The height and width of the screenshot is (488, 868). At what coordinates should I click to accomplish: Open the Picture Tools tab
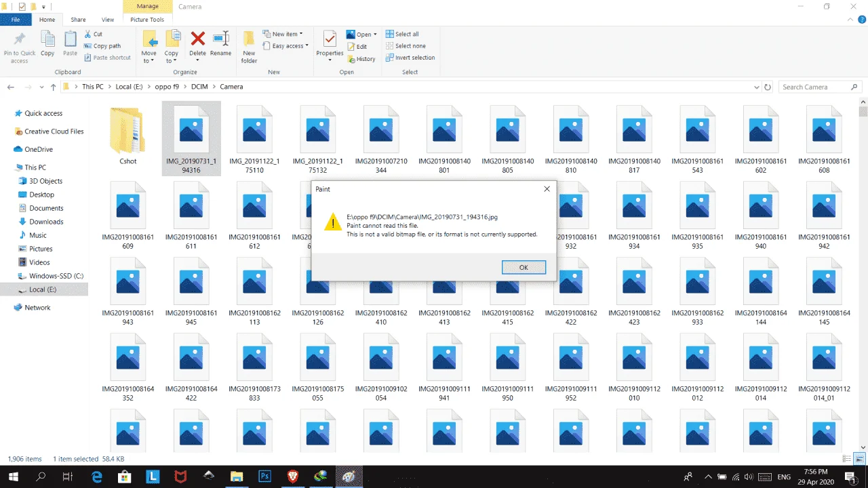coord(147,20)
